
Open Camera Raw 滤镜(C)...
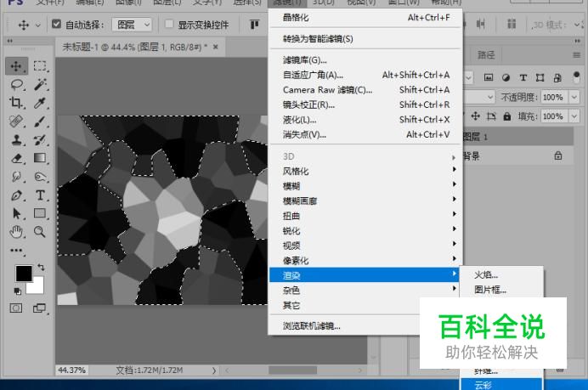[365, 89]
